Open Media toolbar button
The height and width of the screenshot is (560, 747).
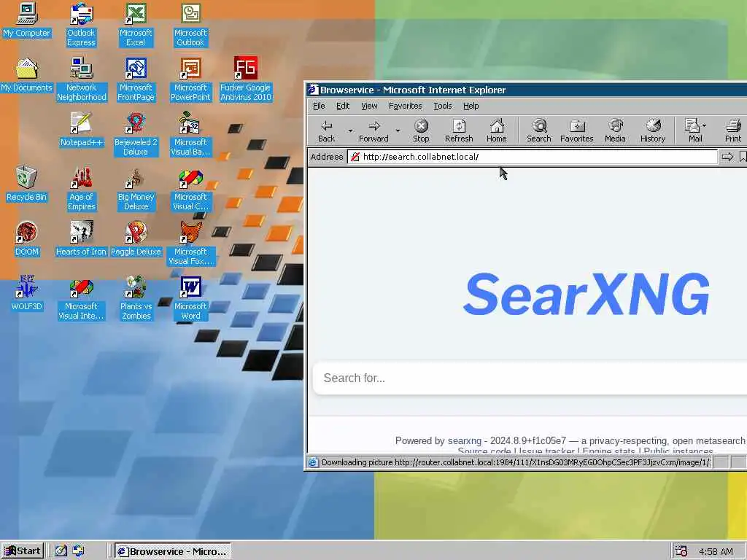tap(615, 131)
